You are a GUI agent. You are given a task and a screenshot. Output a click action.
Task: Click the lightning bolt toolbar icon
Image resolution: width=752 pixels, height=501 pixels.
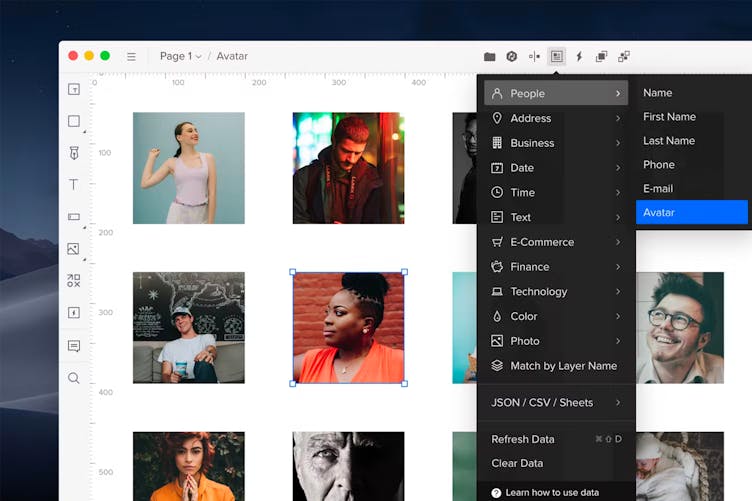pos(579,57)
